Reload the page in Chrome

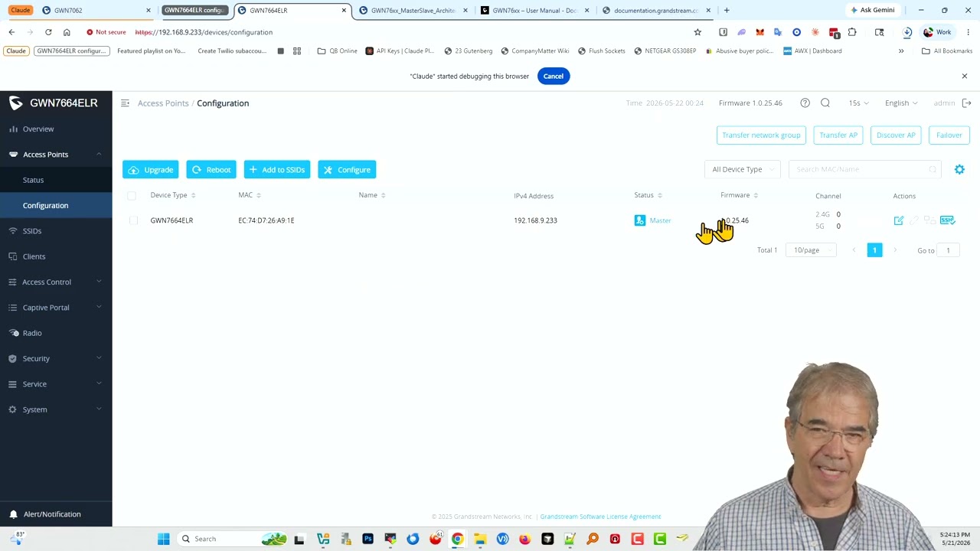[x=48, y=32]
